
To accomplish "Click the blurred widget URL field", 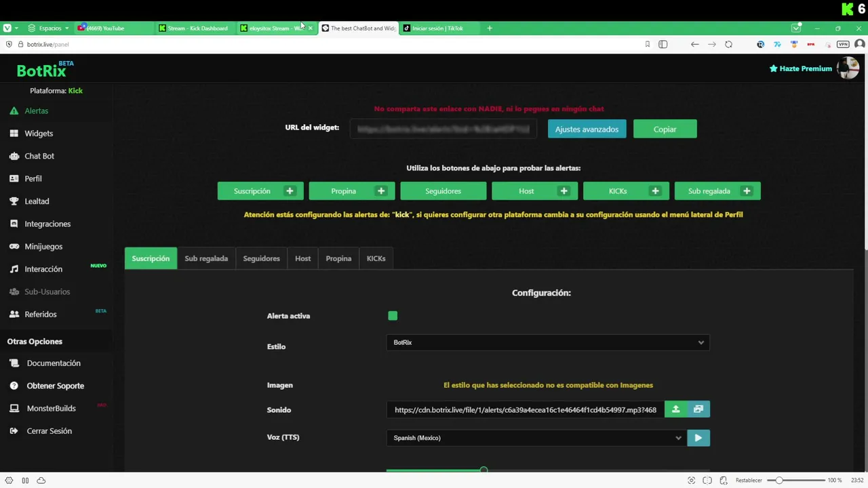I will 443,129.
